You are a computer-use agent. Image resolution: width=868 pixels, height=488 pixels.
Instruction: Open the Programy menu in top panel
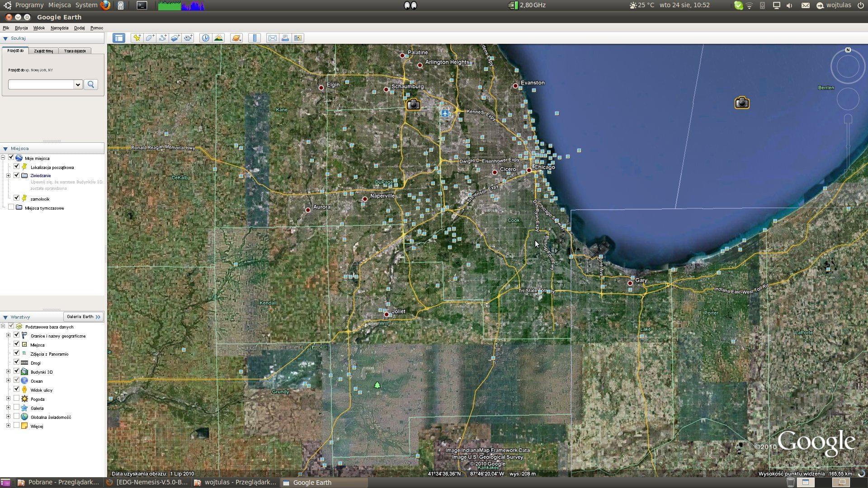coord(29,5)
